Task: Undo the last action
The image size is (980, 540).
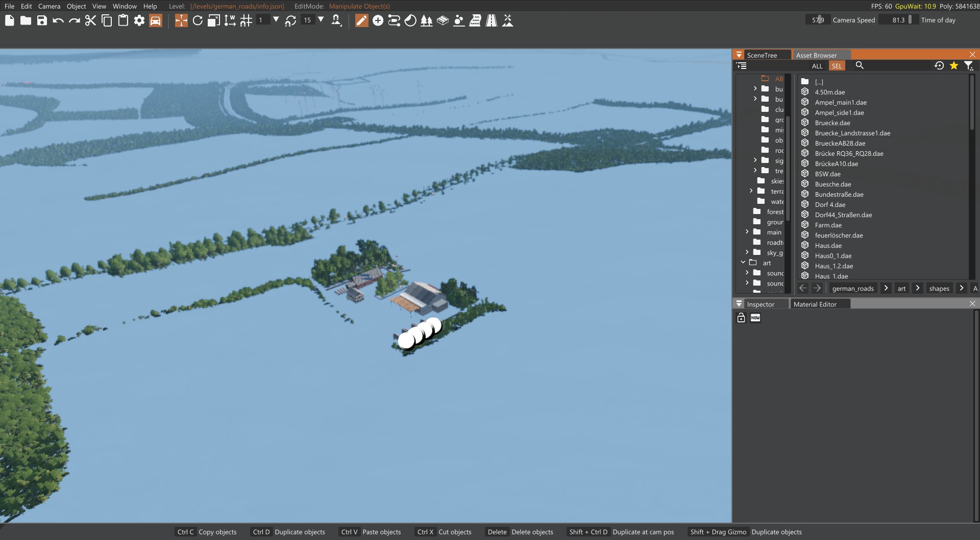Action: (58, 20)
